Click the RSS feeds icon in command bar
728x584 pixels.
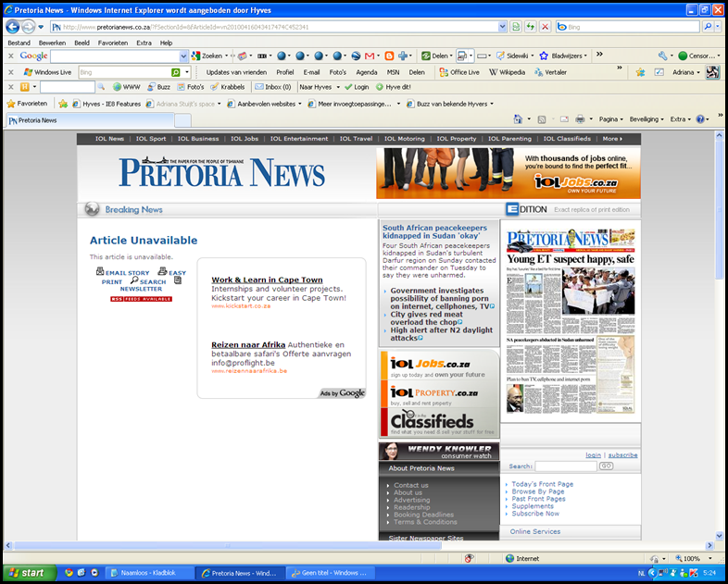(541, 119)
